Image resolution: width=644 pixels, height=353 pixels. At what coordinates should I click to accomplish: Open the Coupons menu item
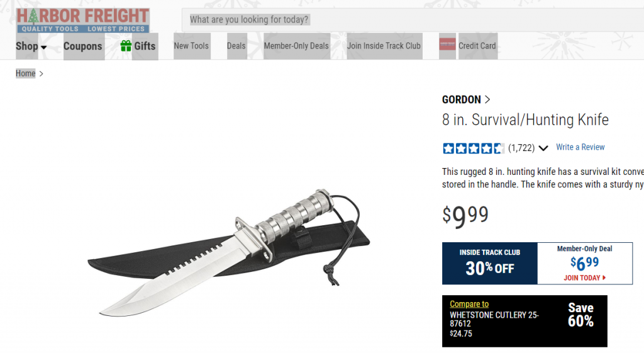pyautogui.click(x=82, y=46)
